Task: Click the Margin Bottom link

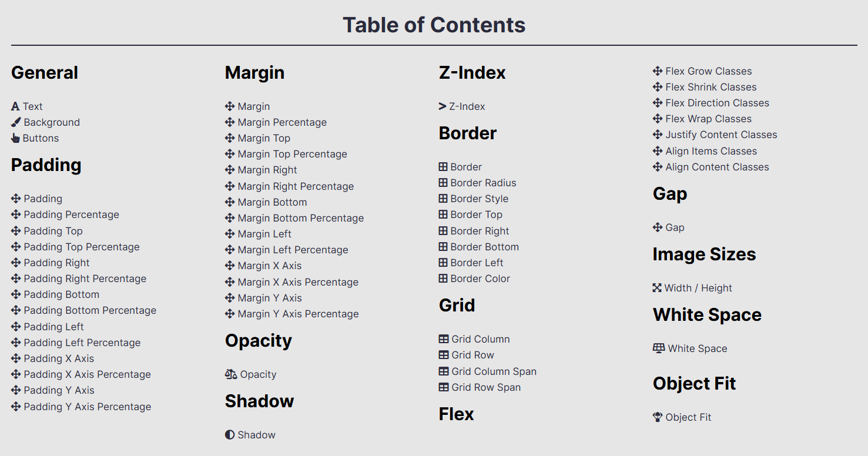Action: (x=272, y=202)
